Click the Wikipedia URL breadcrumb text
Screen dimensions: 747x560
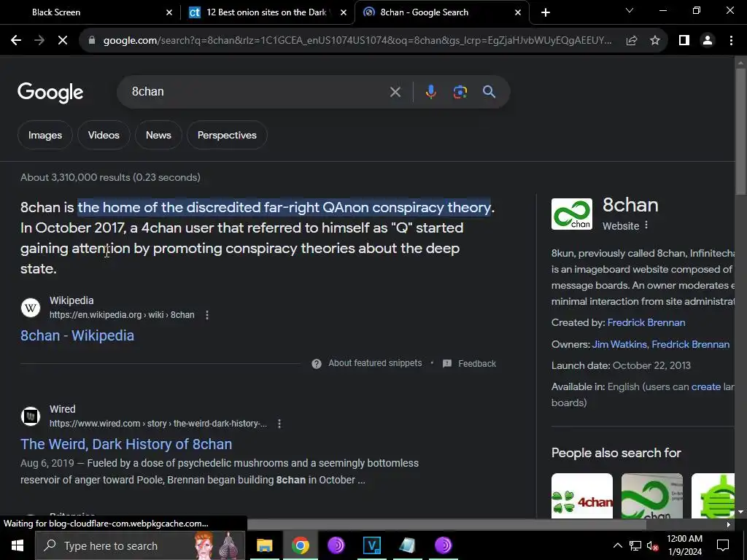pyautogui.click(x=122, y=315)
